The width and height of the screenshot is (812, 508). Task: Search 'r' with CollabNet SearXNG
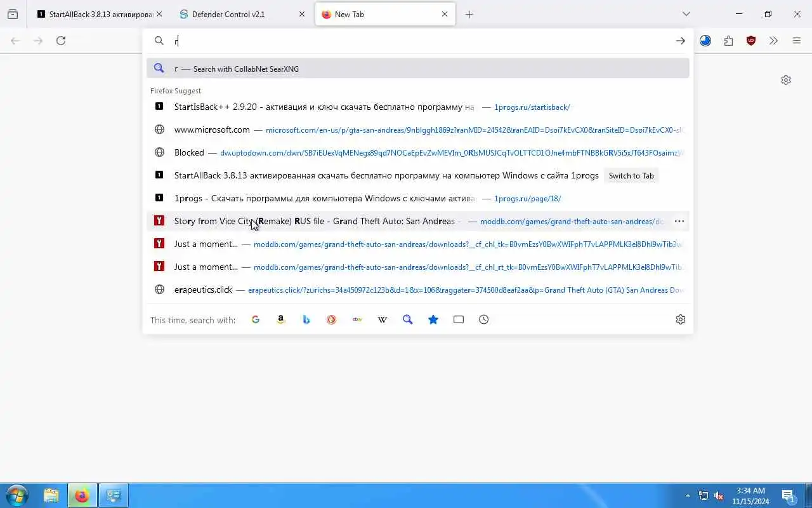coord(418,69)
